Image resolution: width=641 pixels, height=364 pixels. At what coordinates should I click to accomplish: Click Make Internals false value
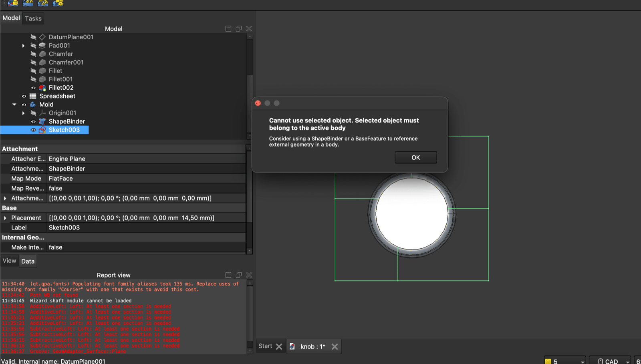point(146,247)
